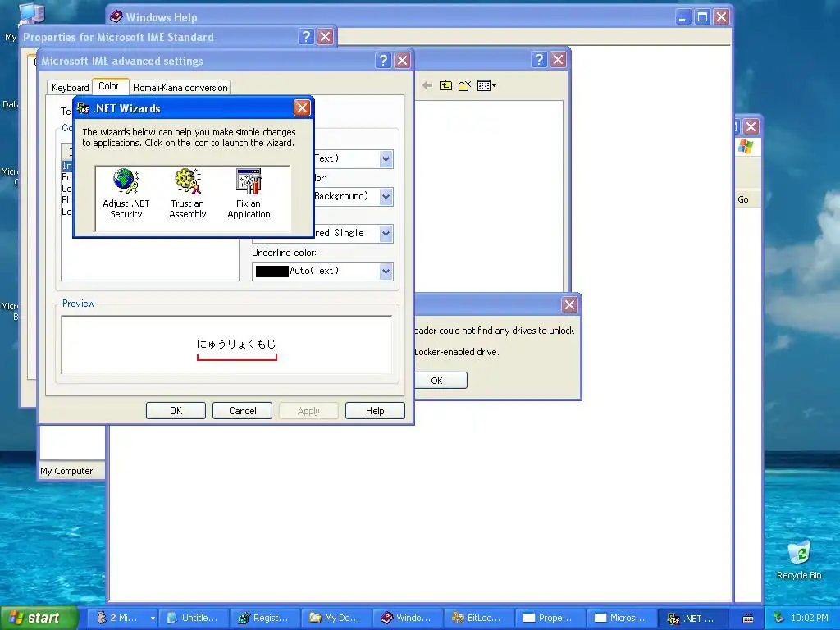Screen dimensions: 840x630
Task: Open the Recycle Bin desktop icon
Action: [x=799, y=559]
